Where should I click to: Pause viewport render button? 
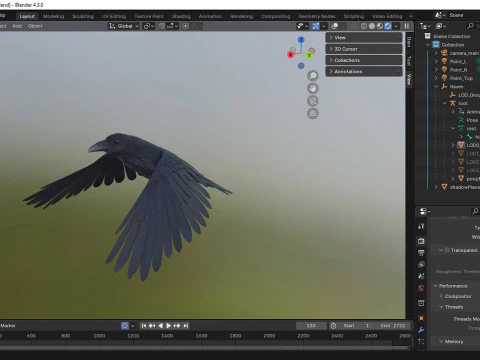pyautogui.click(x=407, y=26)
